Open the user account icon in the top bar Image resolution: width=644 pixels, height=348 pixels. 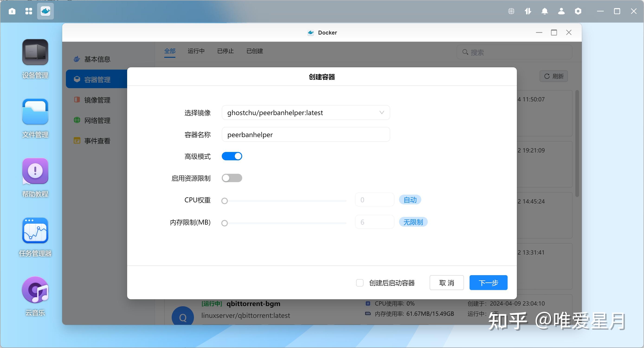point(561,11)
